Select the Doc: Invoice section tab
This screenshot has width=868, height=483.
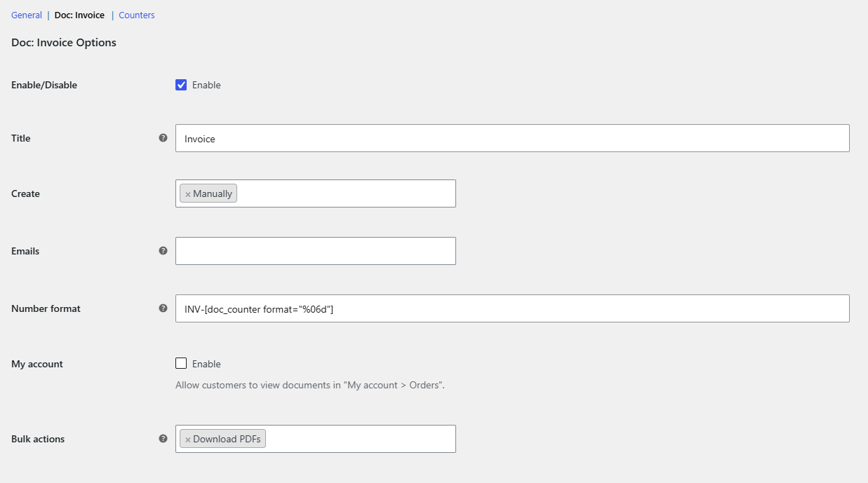(x=79, y=15)
